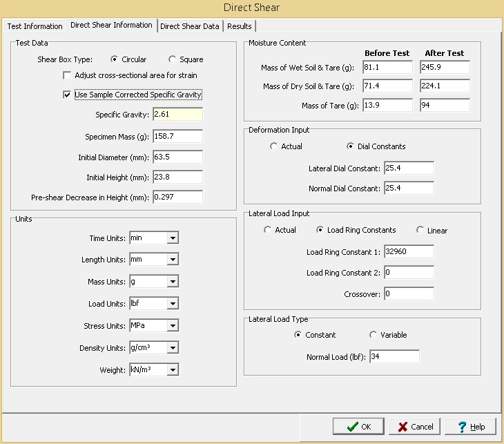Click the Specific Gravity input field
The width and height of the screenshot is (504, 444).
click(x=177, y=115)
